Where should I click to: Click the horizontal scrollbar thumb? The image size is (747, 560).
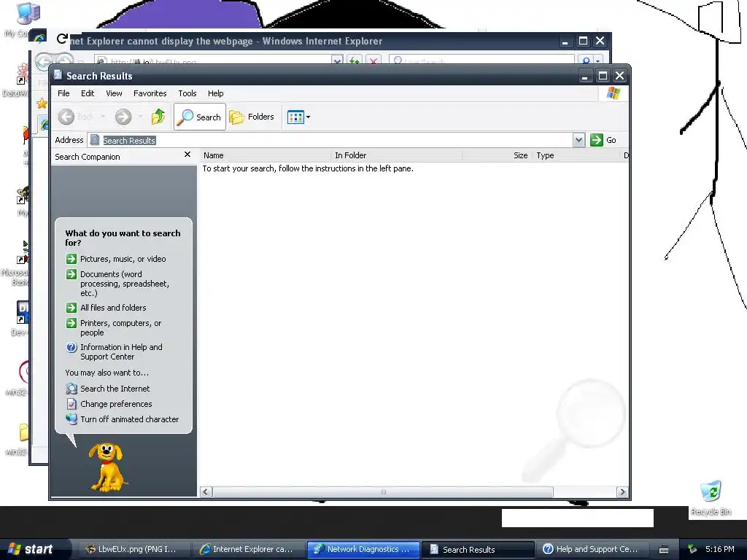click(x=382, y=492)
